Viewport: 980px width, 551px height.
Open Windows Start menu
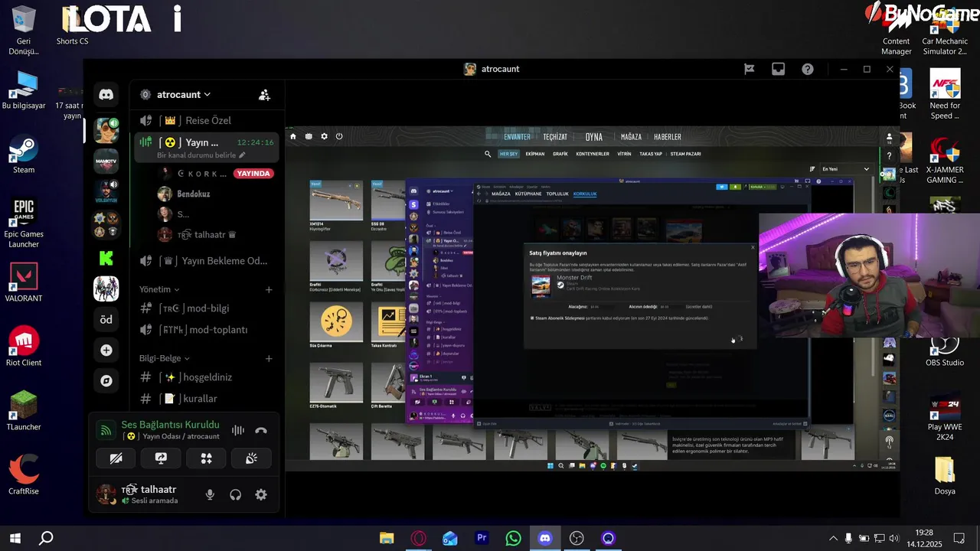(15, 539)
